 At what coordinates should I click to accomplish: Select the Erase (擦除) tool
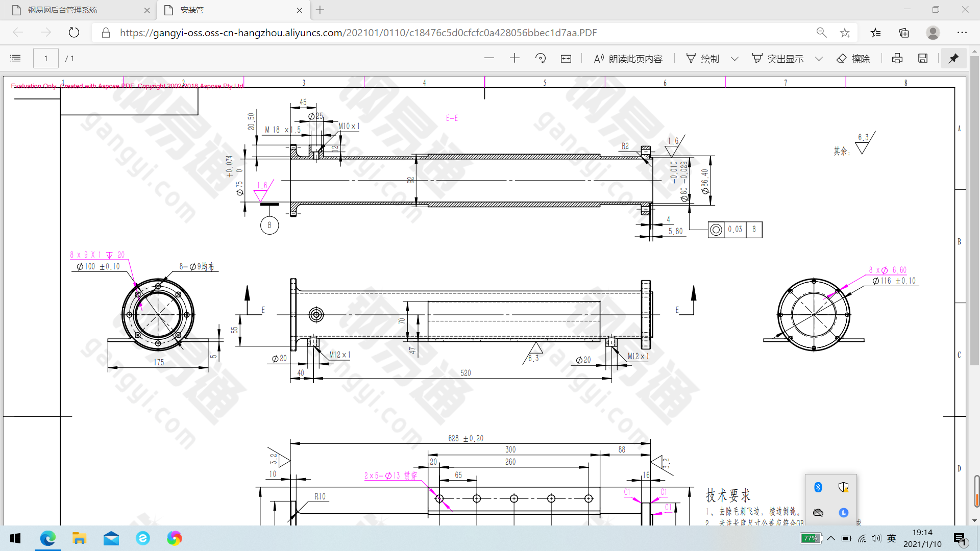(853, 59)
